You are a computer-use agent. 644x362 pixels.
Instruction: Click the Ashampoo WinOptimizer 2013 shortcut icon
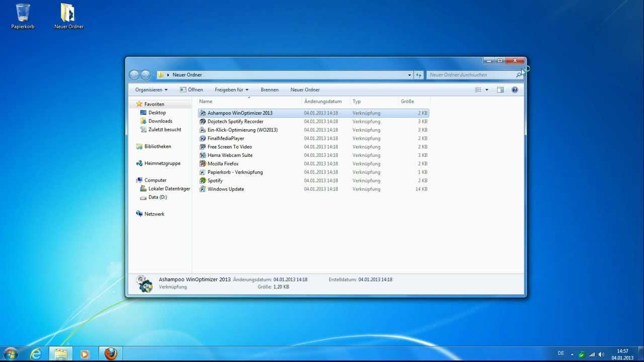coord(203,113)
